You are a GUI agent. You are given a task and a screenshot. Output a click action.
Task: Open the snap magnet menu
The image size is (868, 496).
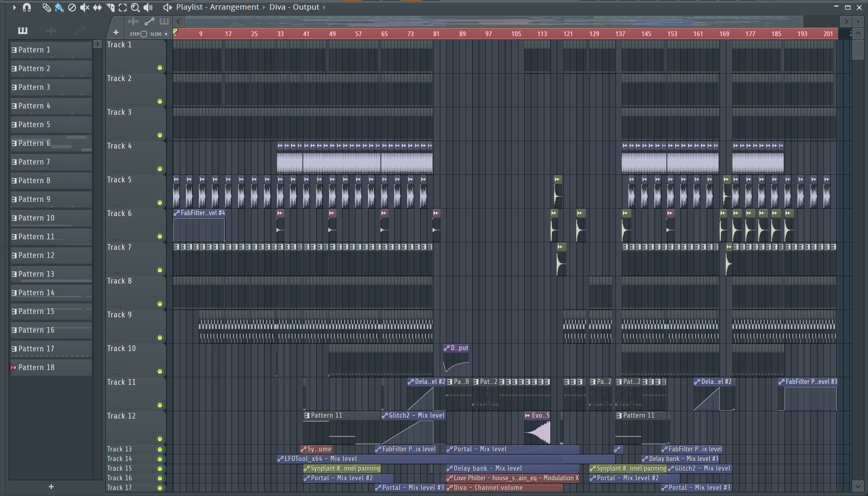click(27, 7)
